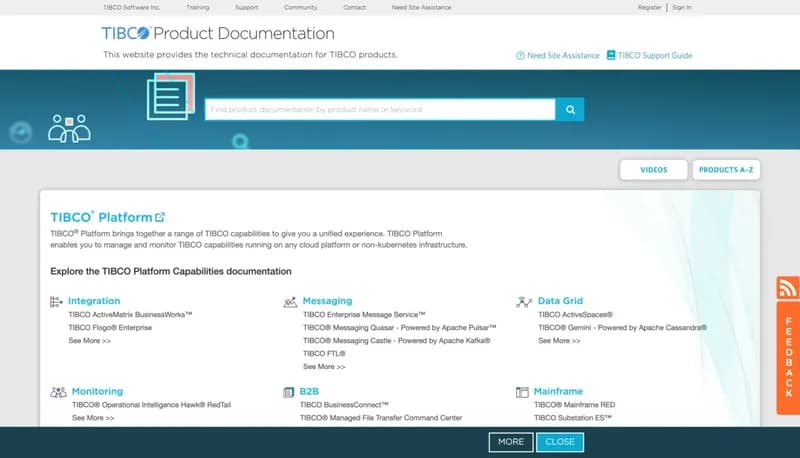
Task: Click CLOSE in the cookie bar
Action: click(x=560, y=442)
